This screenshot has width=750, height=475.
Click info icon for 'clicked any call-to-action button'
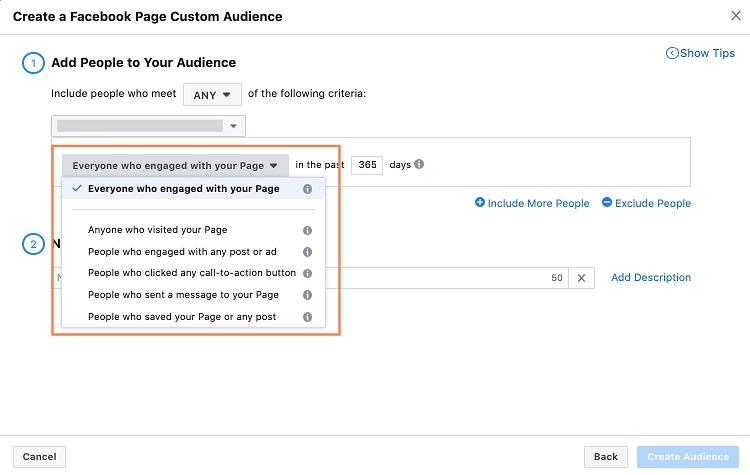point(307,273)
